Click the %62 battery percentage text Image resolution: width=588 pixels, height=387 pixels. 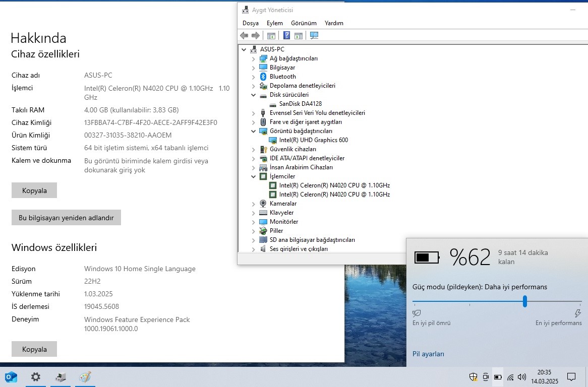click(470, 257)
